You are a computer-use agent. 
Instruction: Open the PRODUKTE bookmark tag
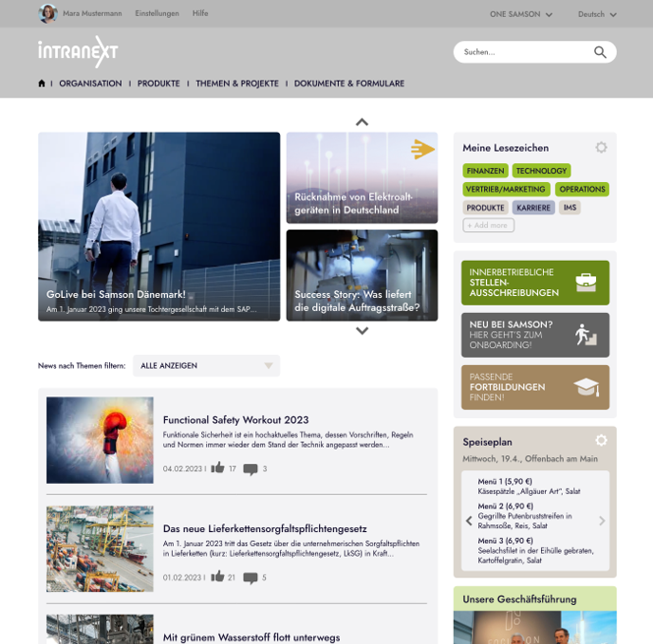pyautogui.click(x=485, y=208)
